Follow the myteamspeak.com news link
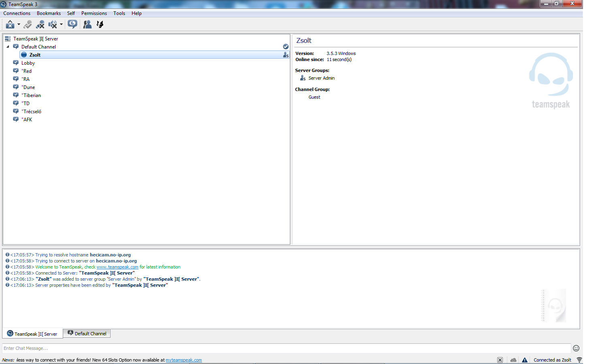Viewport: 613px width, 364px height. 183,360
